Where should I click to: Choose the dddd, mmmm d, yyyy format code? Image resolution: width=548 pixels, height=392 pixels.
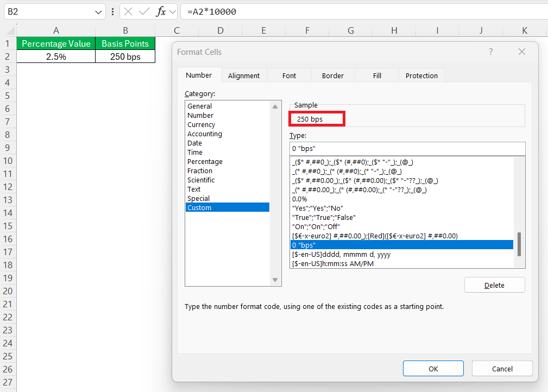402,254
